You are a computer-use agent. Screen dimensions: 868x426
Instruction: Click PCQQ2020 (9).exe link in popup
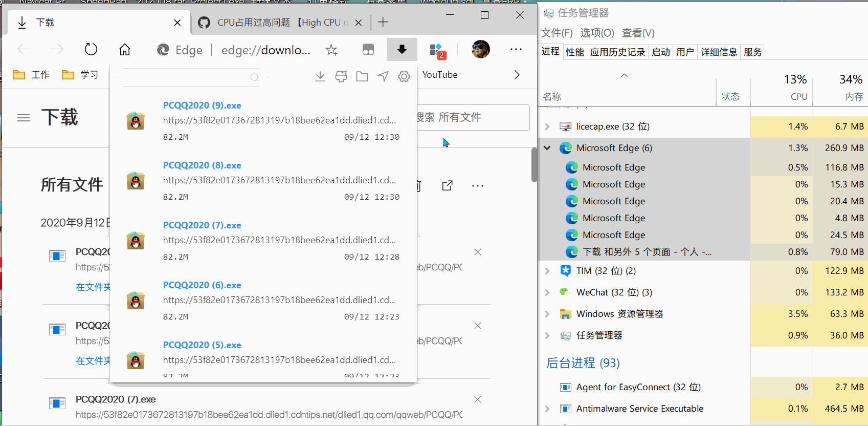202,105
